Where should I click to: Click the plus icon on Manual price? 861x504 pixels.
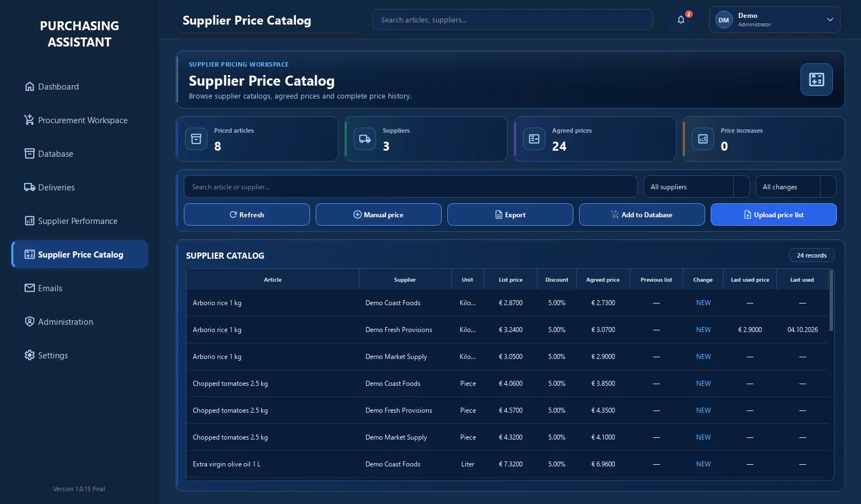point(357,214)
